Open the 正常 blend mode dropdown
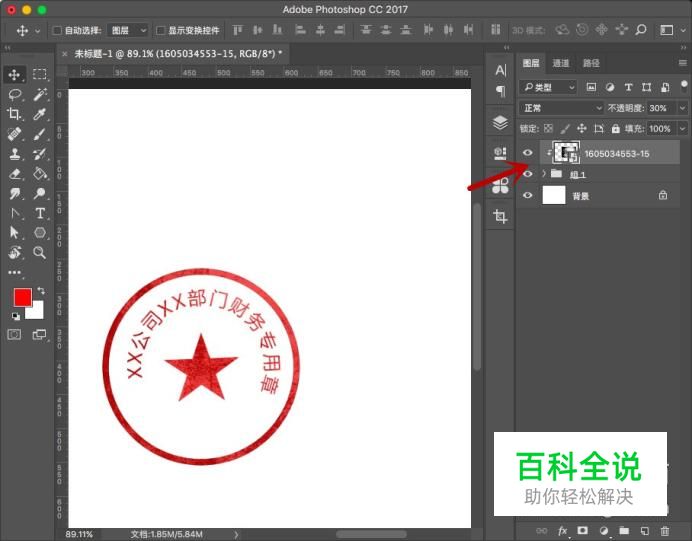Screen dimensions: 692x541 (561, 108)
